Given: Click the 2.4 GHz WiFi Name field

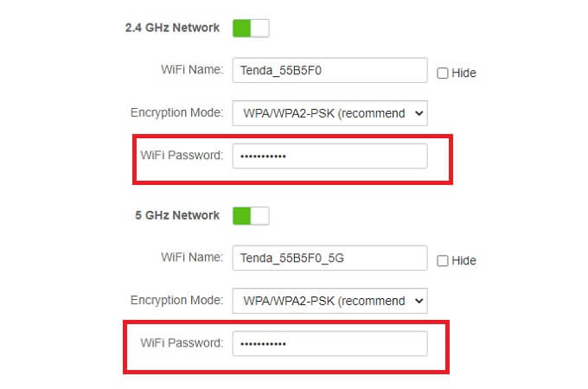Looking at the screenshot, I should [329, 71].
